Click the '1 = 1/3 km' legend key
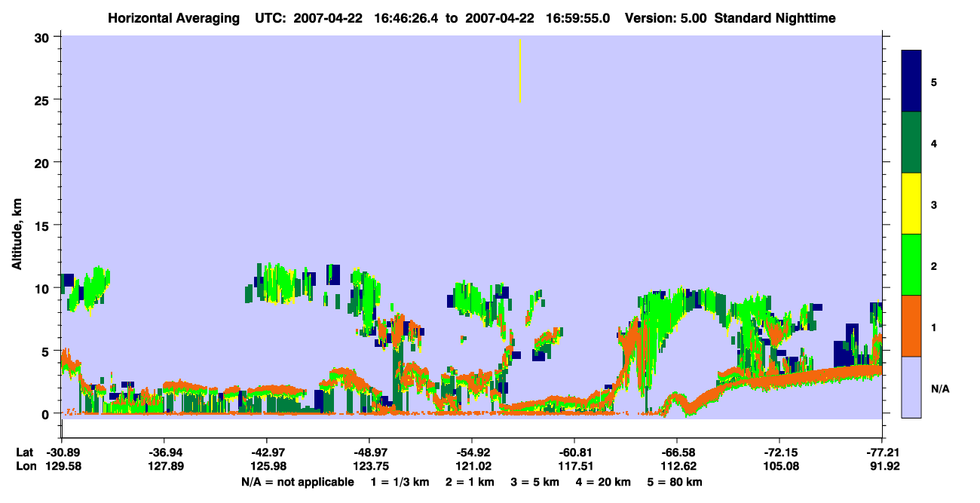The image size is (980, 503). click(x=400, y=482)
